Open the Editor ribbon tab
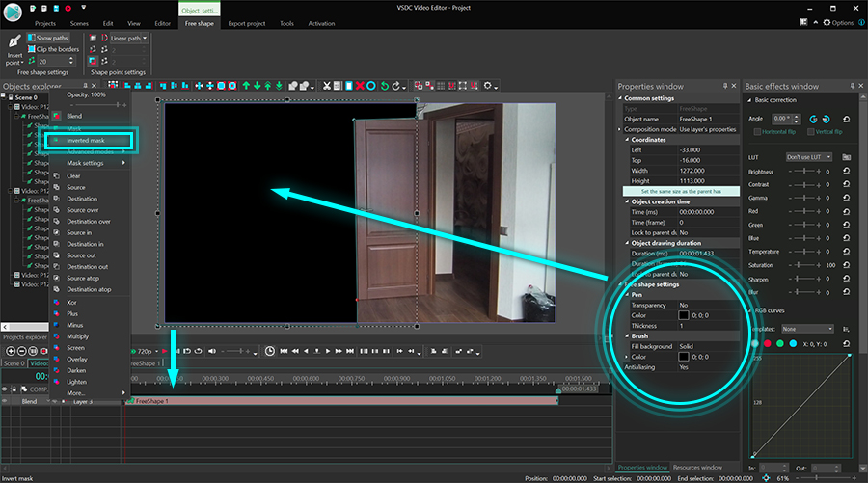This screenshot has height=483, width=868. 162,23
